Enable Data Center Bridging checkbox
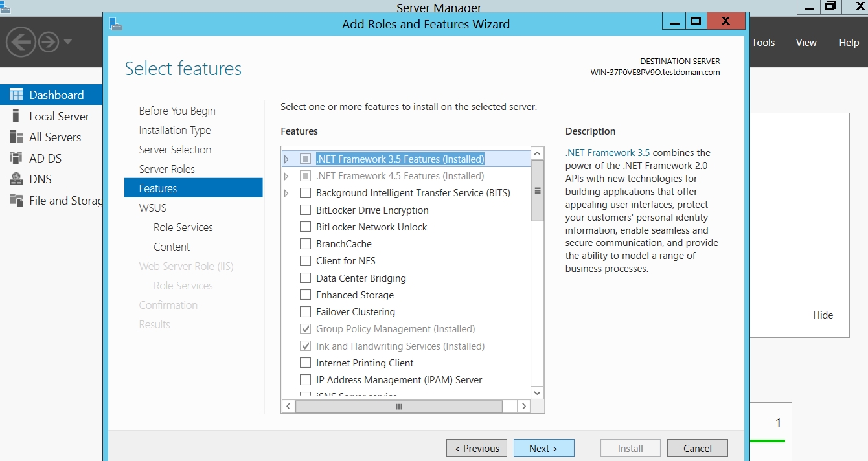The width and height of the screenshot is (868, 461). [305, 278]
